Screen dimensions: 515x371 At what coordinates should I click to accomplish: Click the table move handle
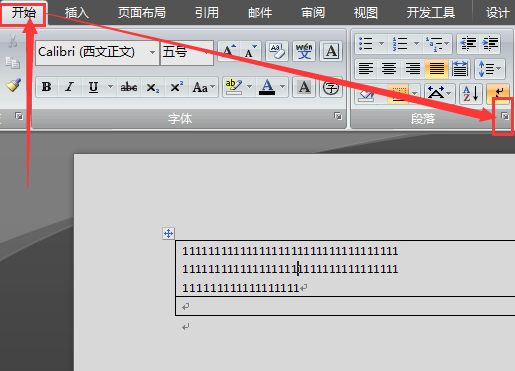(168, 233)
